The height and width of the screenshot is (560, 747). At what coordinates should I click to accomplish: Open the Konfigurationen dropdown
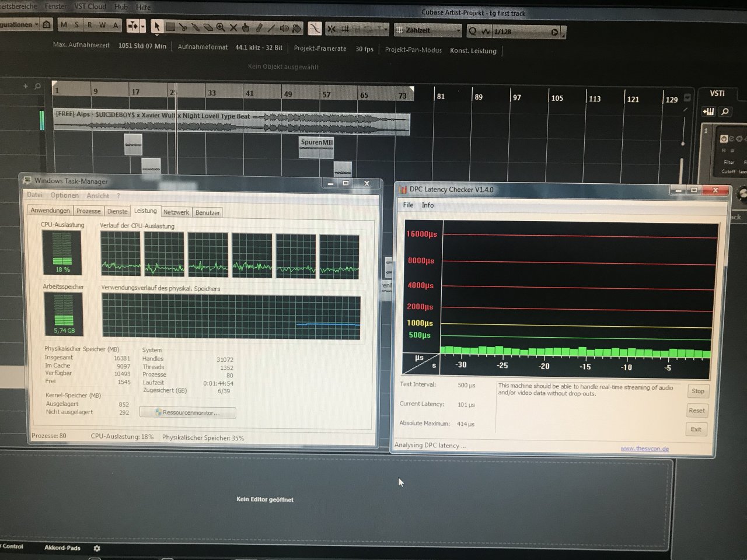tap(20, 24)
